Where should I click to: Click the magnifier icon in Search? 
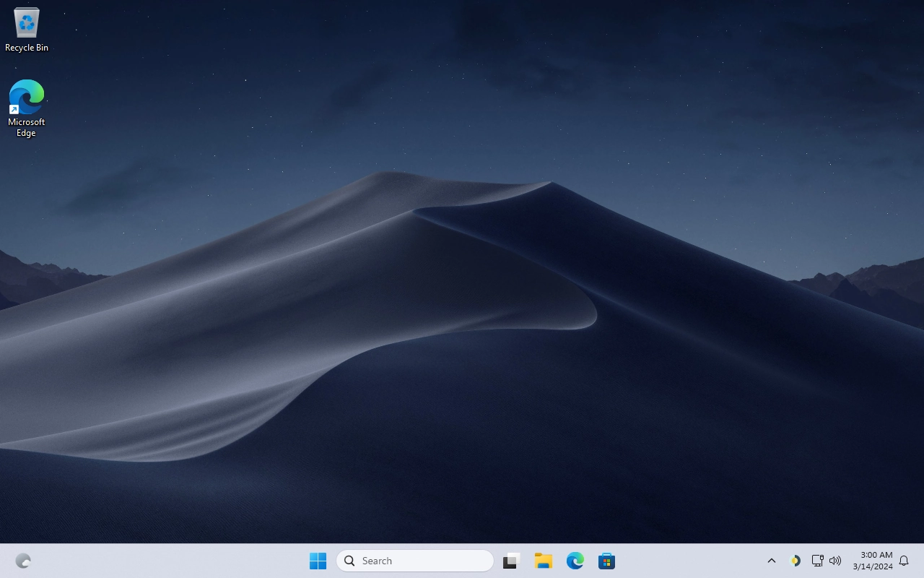click(x=349, y=561)
